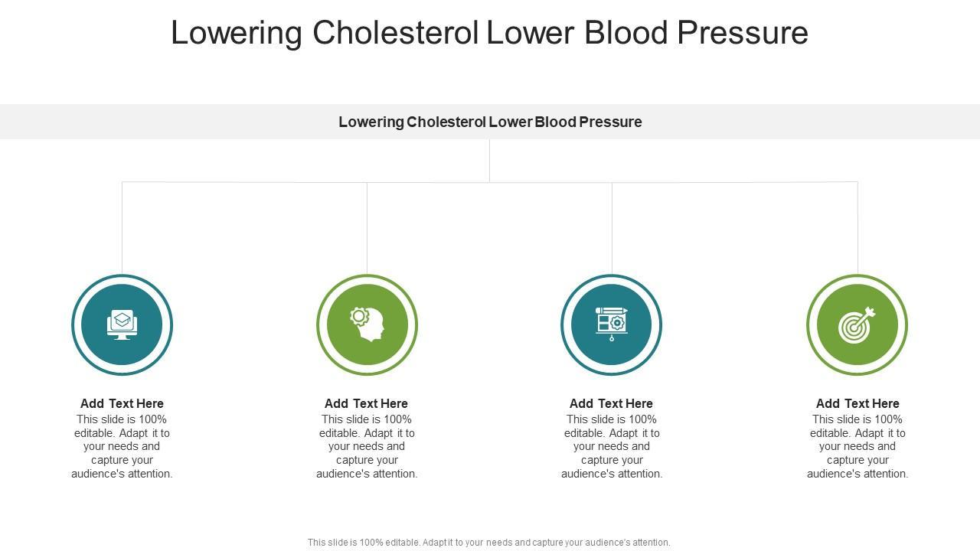Select the gray banner subtitle heading

click(x=490, y=122)
